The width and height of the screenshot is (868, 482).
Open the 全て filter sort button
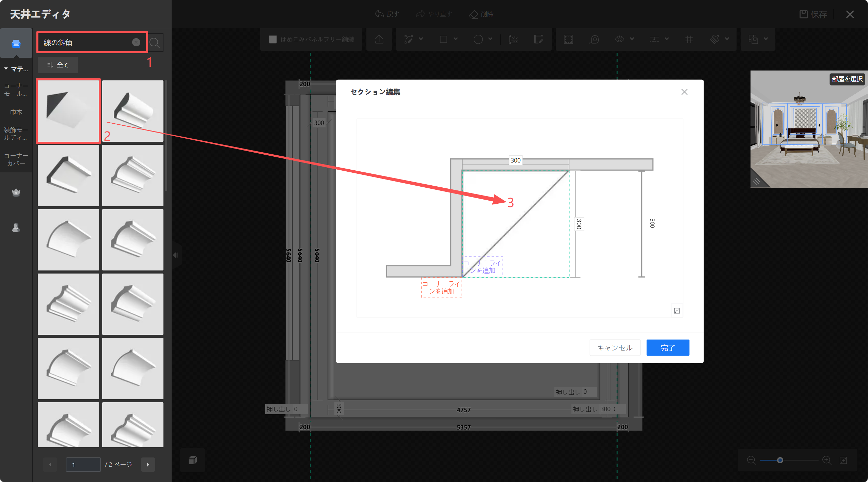(x=58, y=65)
